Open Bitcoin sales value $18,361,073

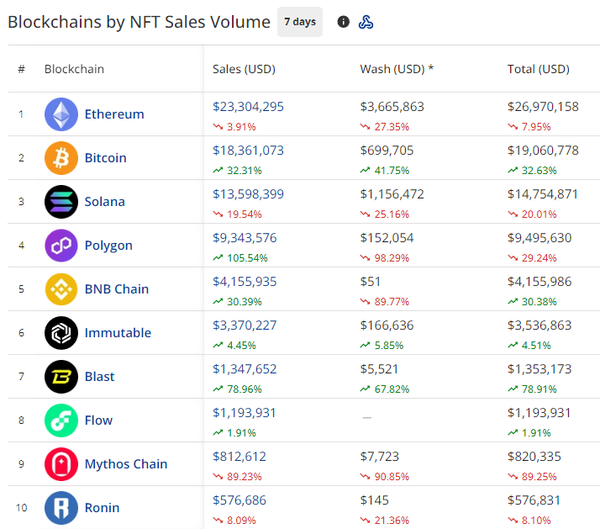(248, 150)
